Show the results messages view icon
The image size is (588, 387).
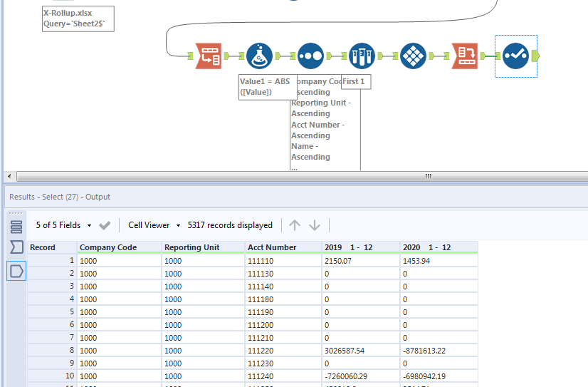click(x=16, y=227)
